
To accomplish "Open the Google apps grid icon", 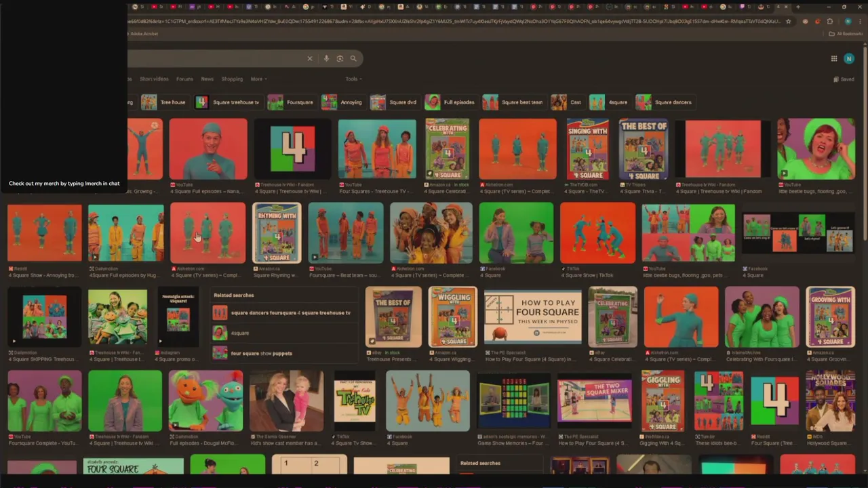I will pos(834,59).
